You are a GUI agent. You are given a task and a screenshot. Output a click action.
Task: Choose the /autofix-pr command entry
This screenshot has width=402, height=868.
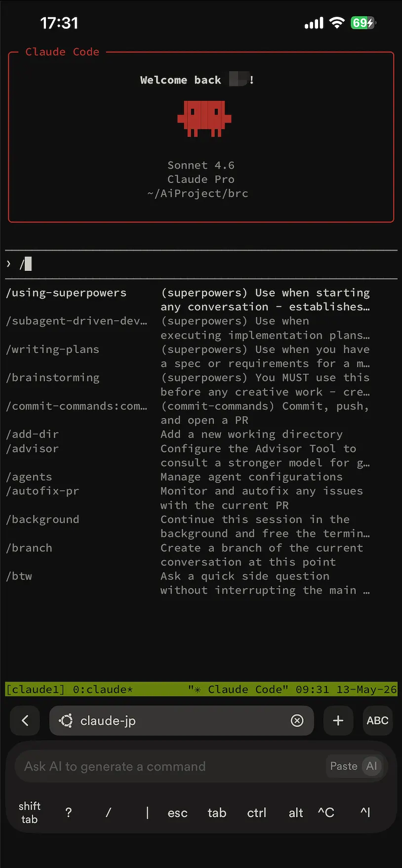pos(42,491)
